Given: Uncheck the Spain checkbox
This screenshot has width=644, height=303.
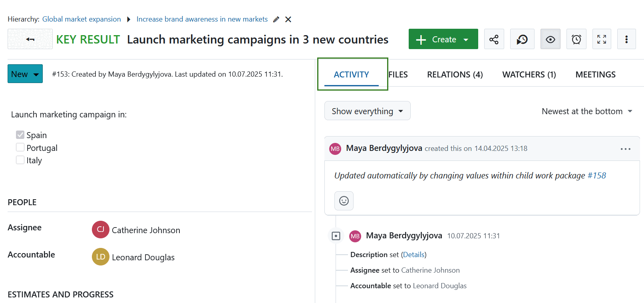Looking at the screenshot, I should coord(20,135).
